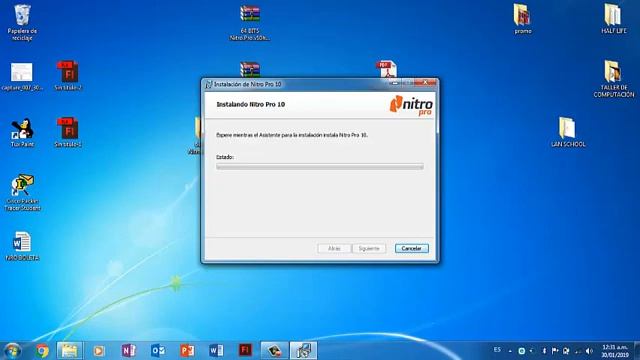
Task: Click the Nitro Pro logo in installer
Action: coord(411,105)
